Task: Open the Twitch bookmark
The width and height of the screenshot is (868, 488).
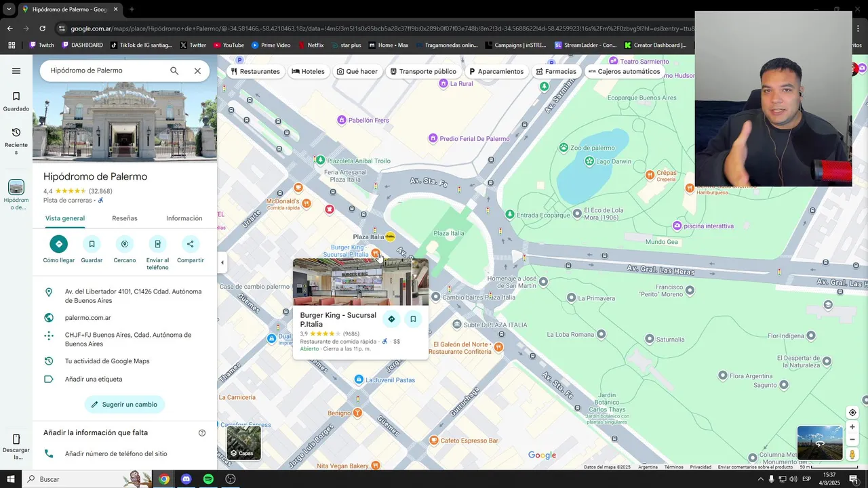Action: (x=41, y=45)
